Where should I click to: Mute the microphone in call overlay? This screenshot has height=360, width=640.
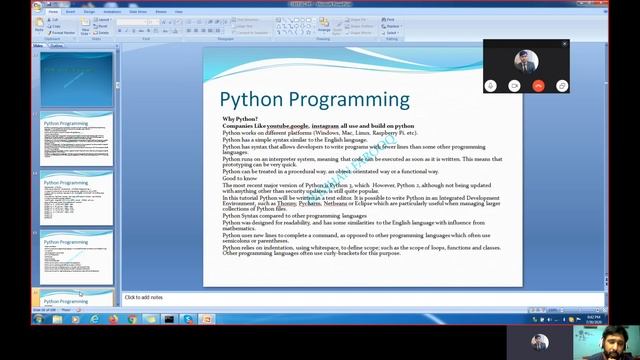click(491, 86)
